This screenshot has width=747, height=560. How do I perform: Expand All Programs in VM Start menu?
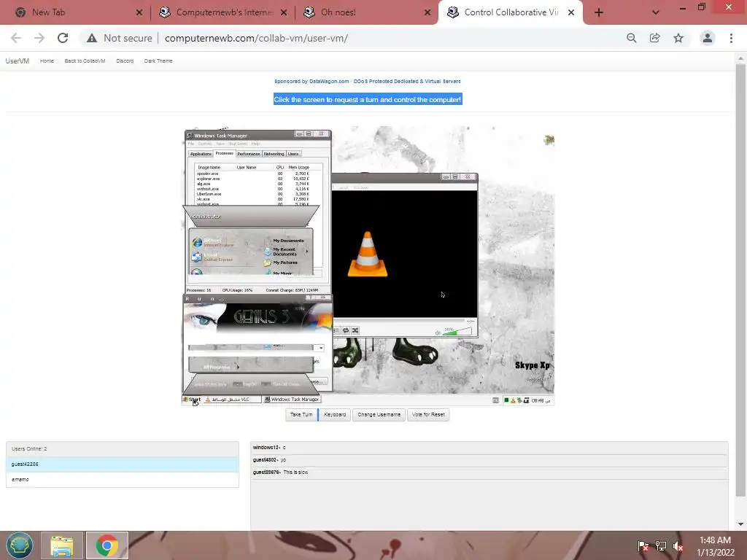(x=222, y=367)
